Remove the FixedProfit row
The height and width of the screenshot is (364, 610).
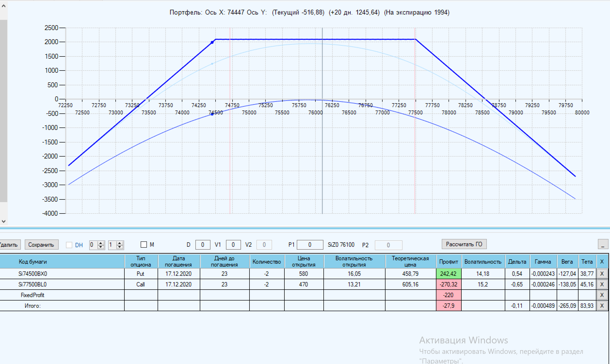tap(602, 295)
